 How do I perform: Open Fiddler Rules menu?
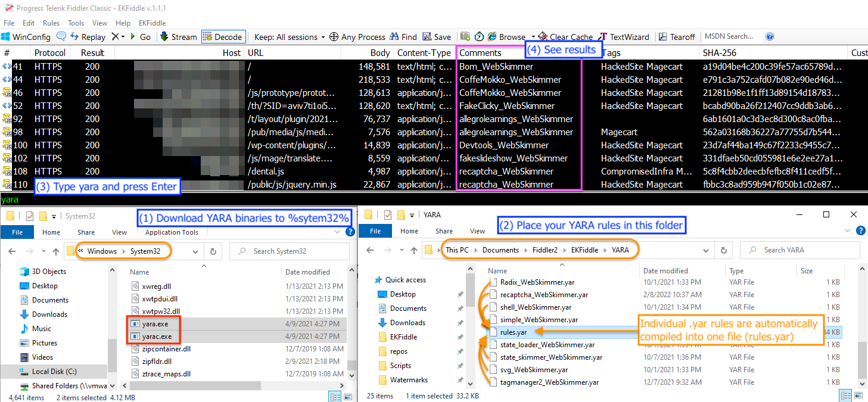point(51,23)
